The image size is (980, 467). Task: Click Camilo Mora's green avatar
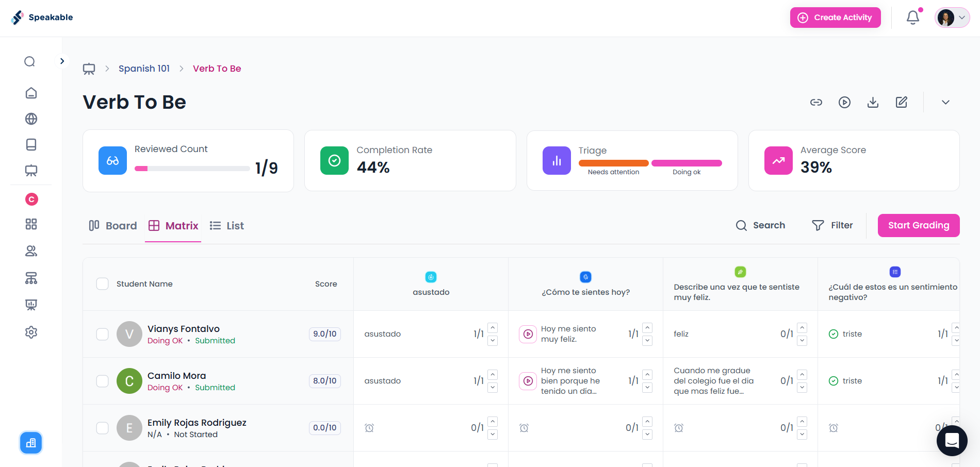[x=129, y=381]
